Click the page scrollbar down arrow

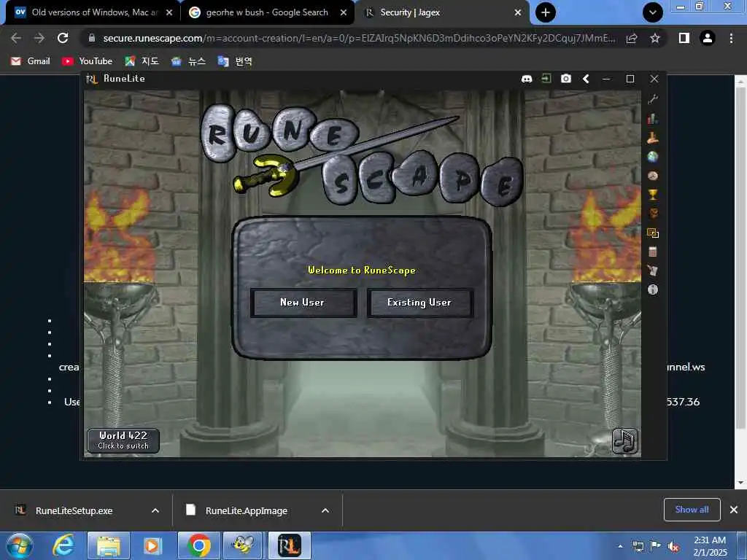[740, 483]
